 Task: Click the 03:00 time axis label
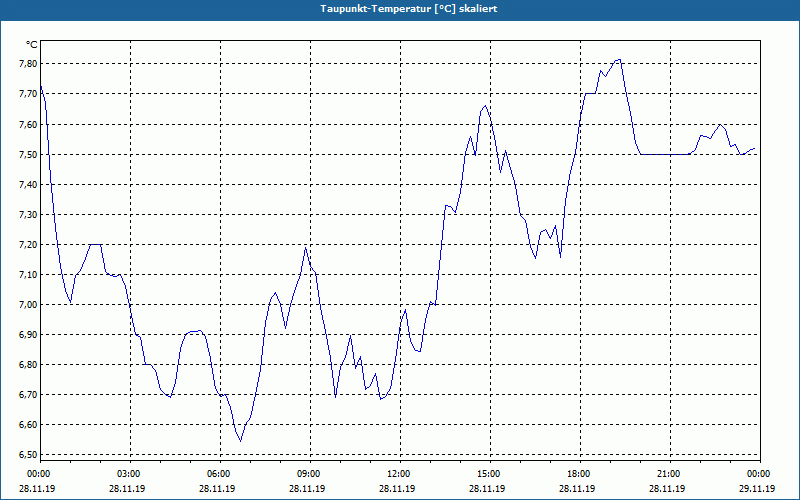point(127,474)
